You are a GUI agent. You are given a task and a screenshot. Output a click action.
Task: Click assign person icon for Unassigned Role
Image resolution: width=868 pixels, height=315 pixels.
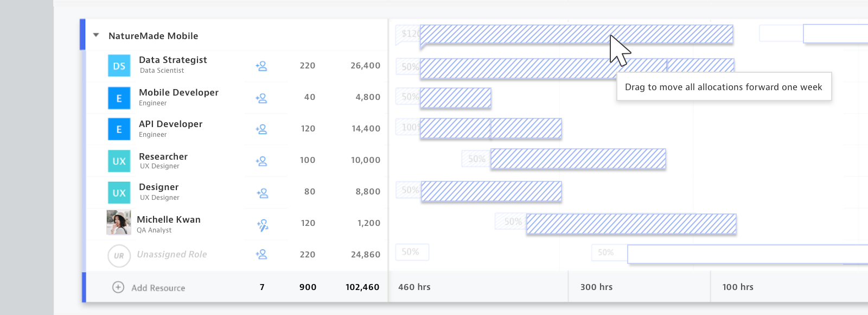261,254
